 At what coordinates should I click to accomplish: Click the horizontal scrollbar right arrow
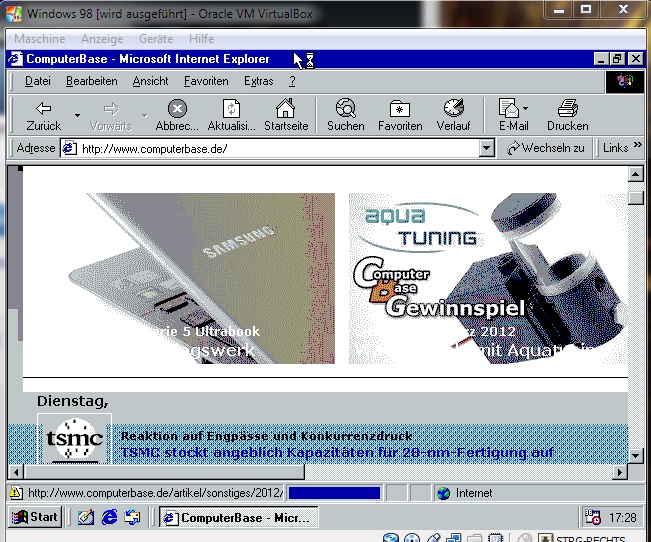[620, 472]
